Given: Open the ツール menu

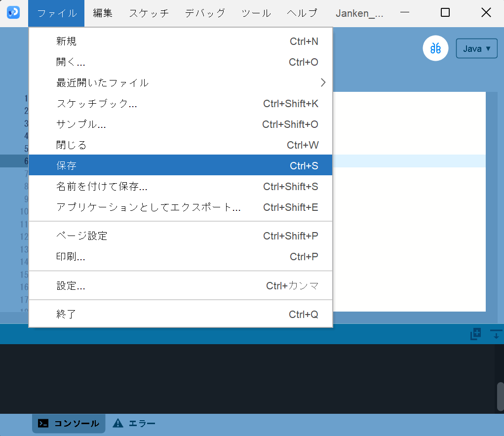Looking at the screenshot, I should [x=256, y=13].
